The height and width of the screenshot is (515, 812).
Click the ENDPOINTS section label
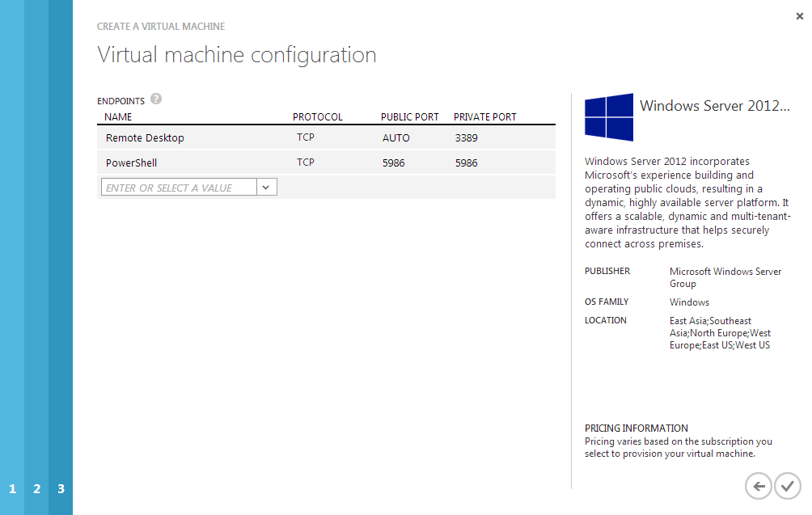(121, 101)
